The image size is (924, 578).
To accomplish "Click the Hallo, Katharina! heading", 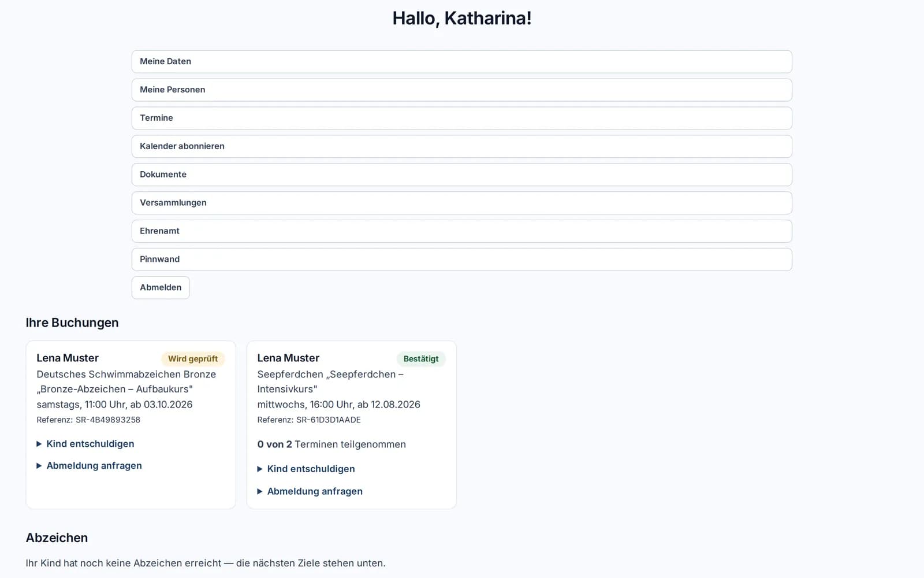I will point(462,18).
